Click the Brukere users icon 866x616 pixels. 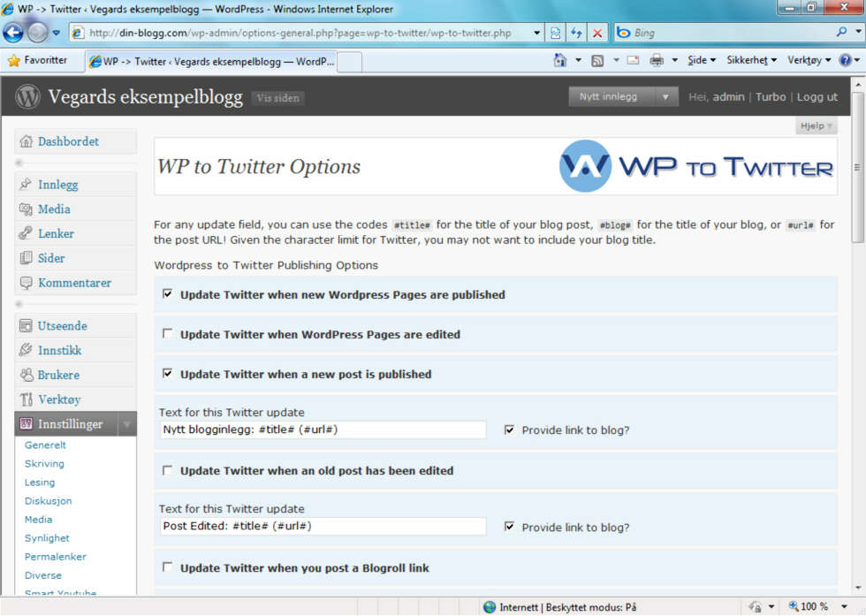pyautogui.click(x=26, y=375)
